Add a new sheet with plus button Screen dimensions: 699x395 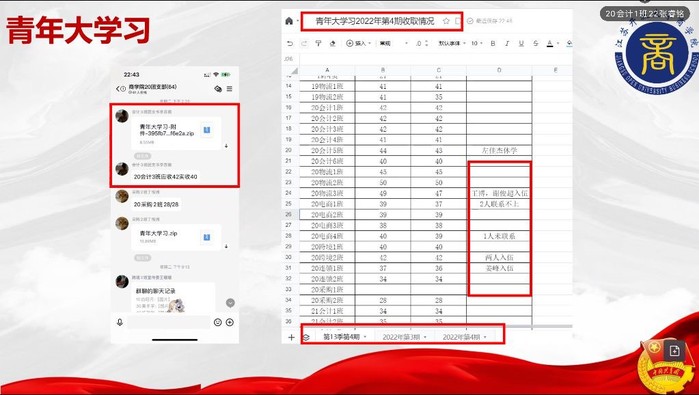(x=291, y=337)
